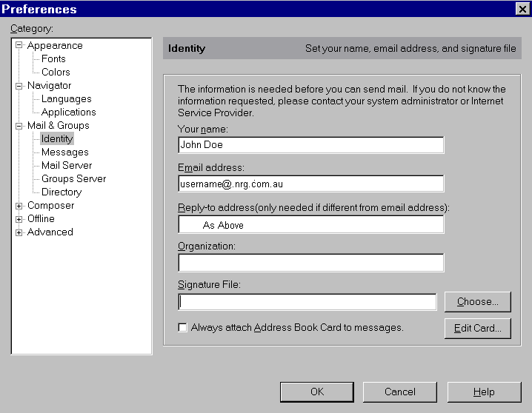Collapse the Mail & Groups category
532x413 pixels.
19,126
